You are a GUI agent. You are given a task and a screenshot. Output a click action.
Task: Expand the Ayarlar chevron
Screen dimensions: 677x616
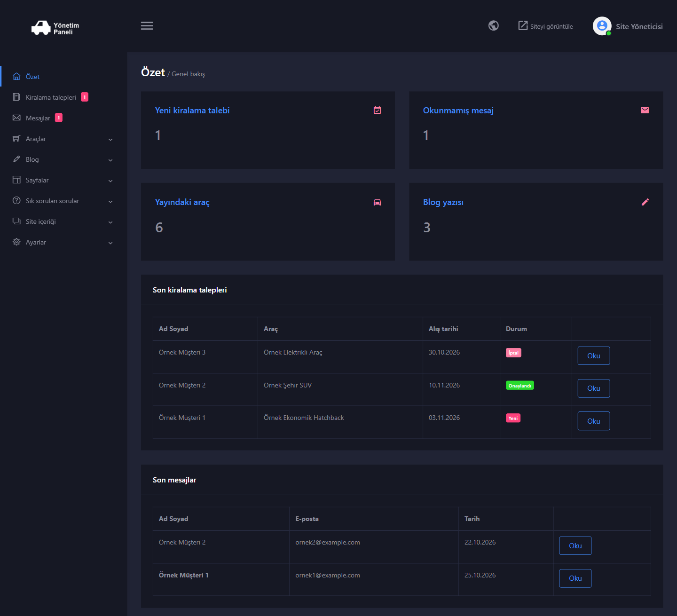coord(110,243)
